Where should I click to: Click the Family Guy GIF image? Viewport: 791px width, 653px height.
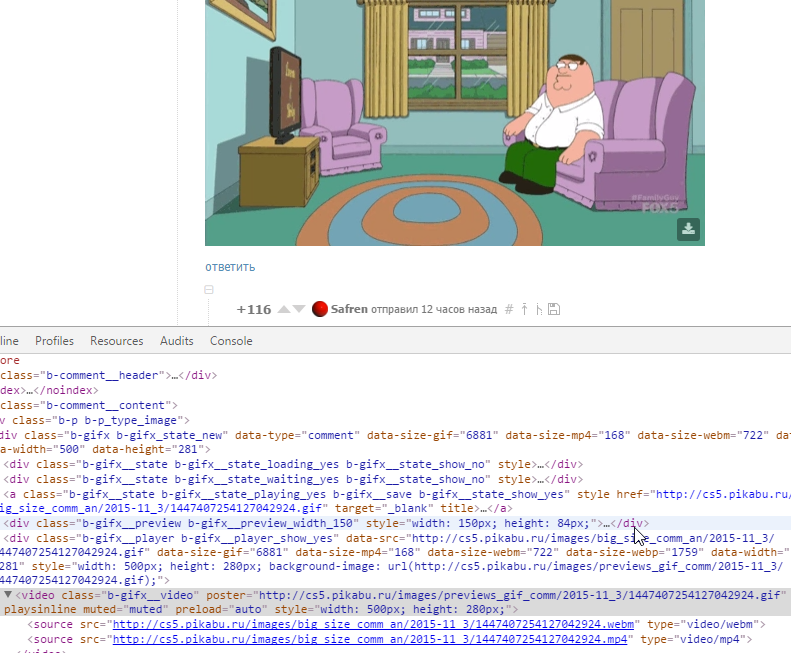455,123
